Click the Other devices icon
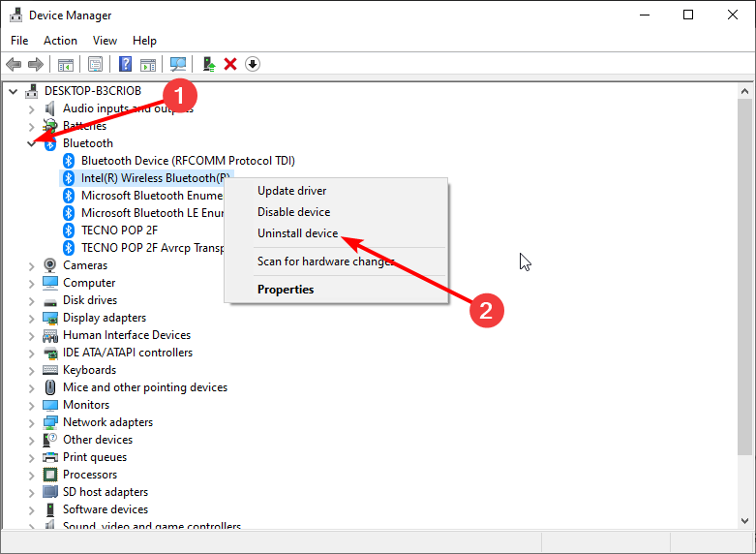 pos(50,440)
